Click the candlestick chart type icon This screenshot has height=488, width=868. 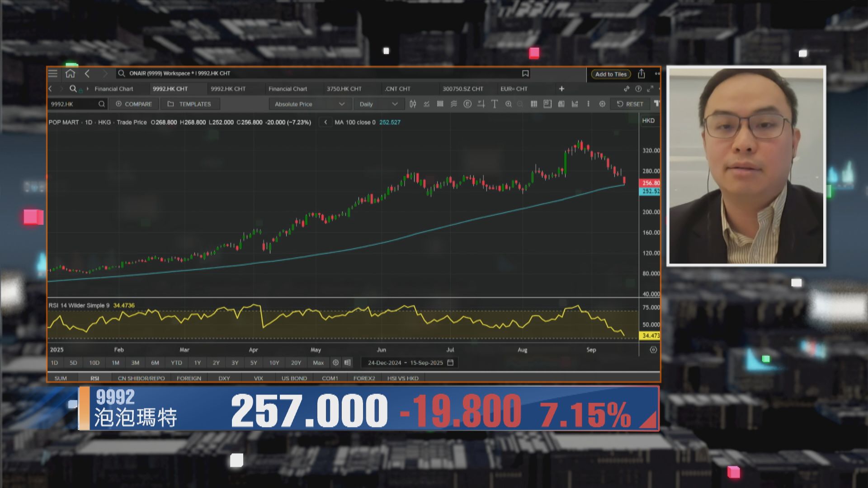(x=413, y=104)
